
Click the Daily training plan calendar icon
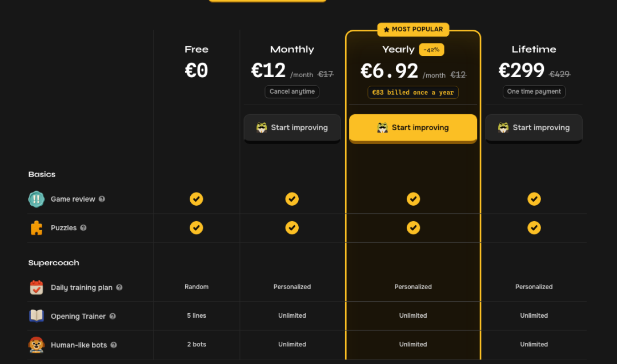tap(36, 287)
